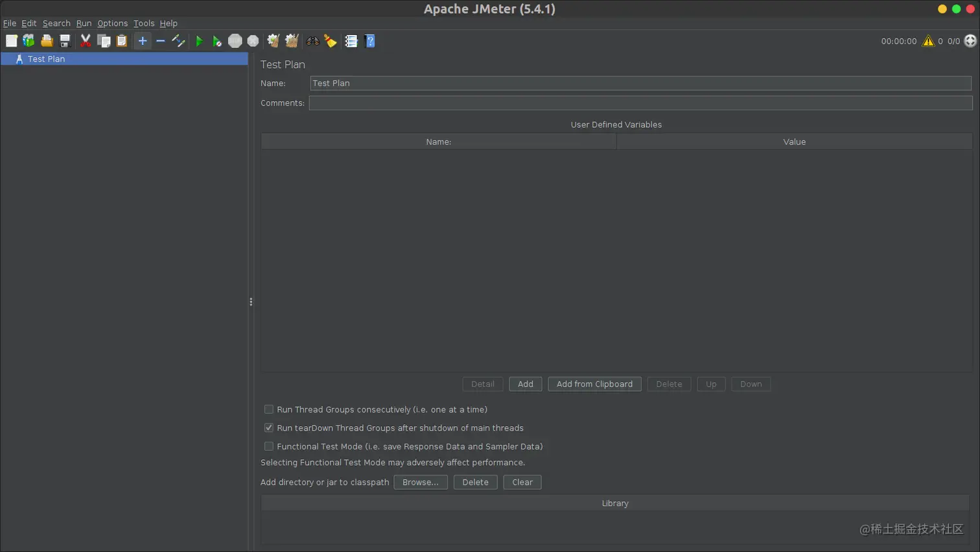
Task: Click the Shutdown test icon
Action: [253, 41]
